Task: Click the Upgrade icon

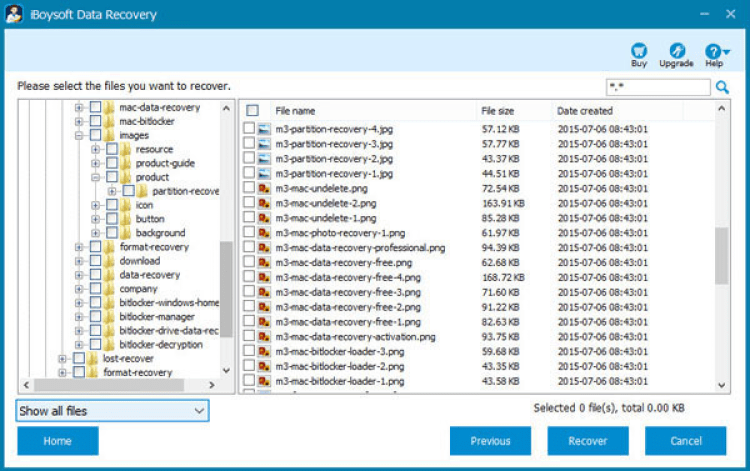Action: pyautogui.click(x=677, y=51)
